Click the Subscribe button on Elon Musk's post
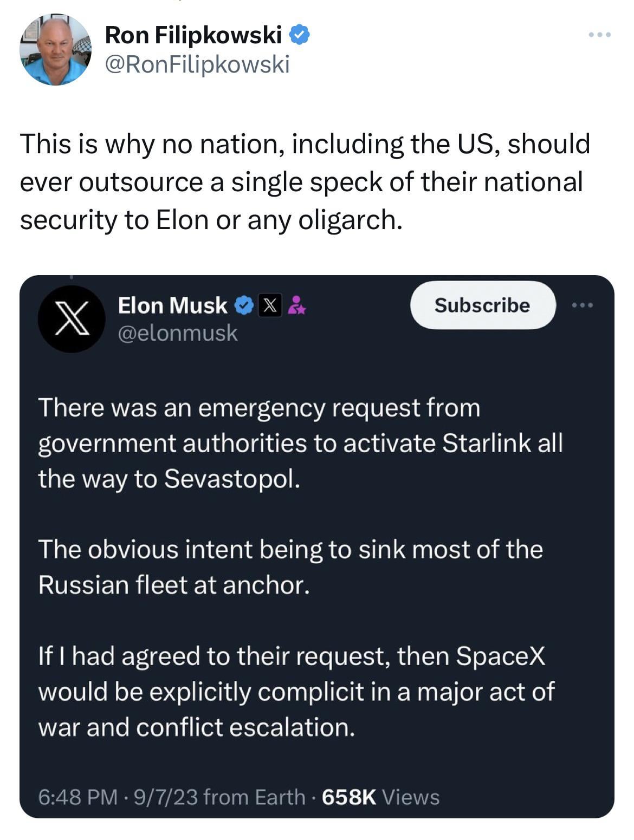 [x=481, y=305]
